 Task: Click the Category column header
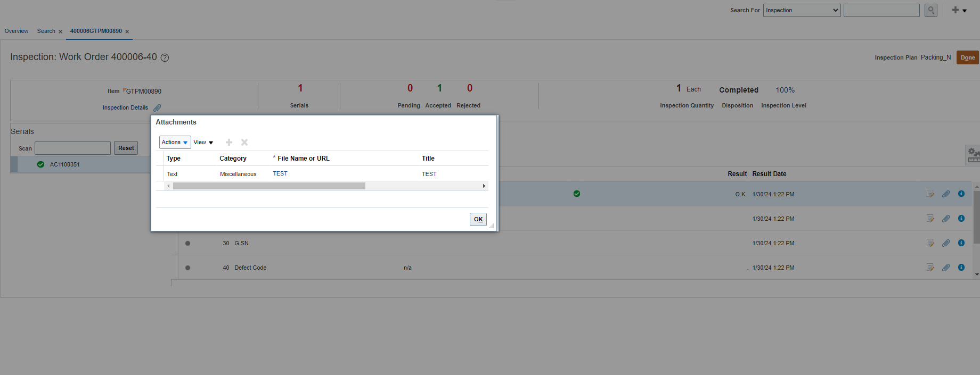click(x=233, y=159)
